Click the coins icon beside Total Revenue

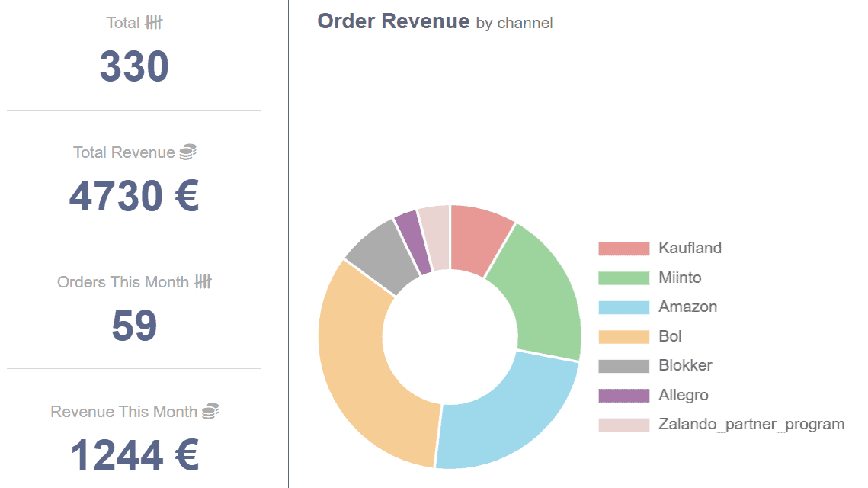coord(187,152)
